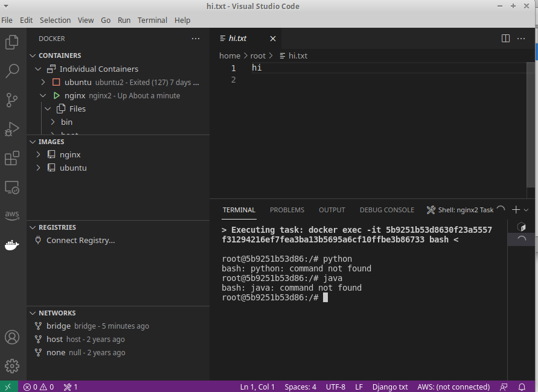This screenshot has height=392, width=538.
Task: Open the View menu
Action: 85,21
